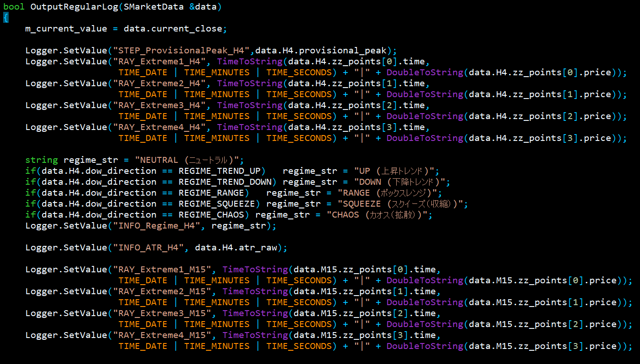Click the REGIME_TREND_UP constant
The width and height of the screenshot is (640, 364).
click(x=220, y=171)
